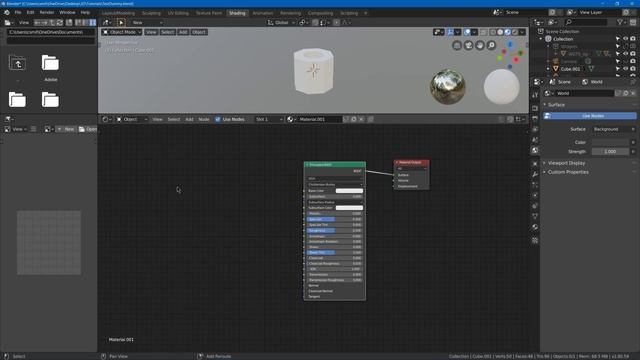
Task: Open the Window menu
Action: (67, 13)
